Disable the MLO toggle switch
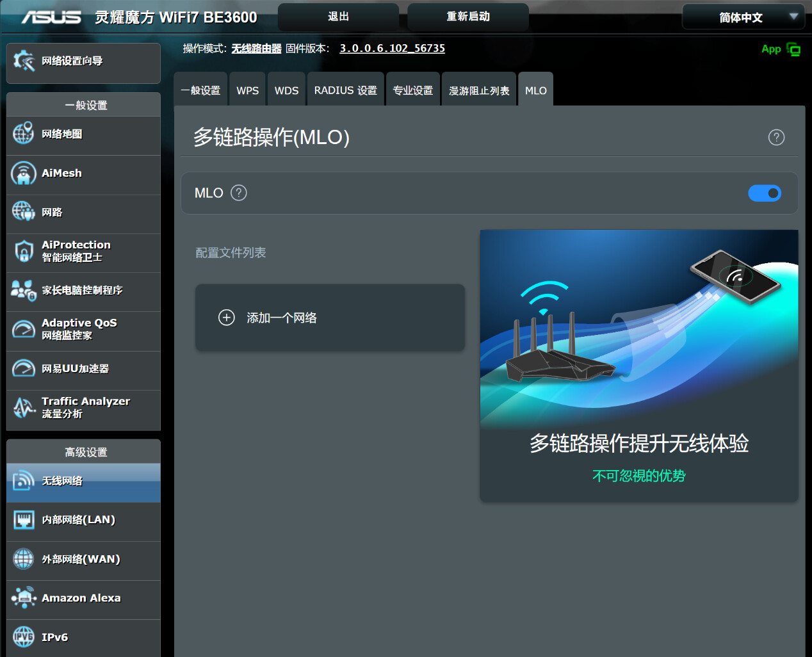This screenshot has width=812, height=657. pos(764,193)
